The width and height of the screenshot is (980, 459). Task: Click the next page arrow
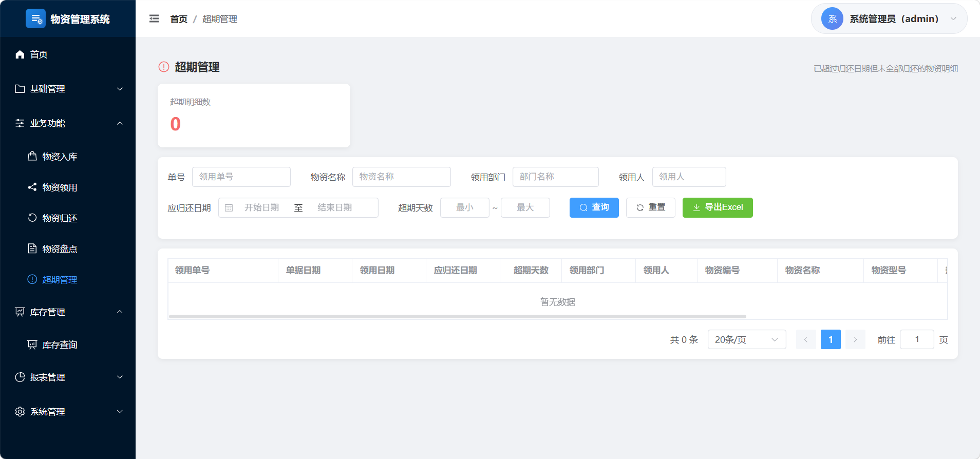click(855, 339)
